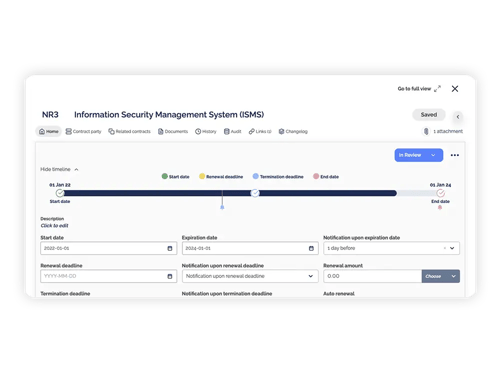Open the Related contracts tab
The image size is (500, 375).
tap(129, 131)
